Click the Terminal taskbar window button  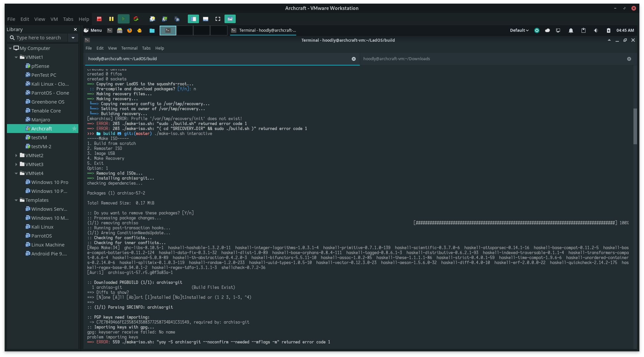click(264, 30)
